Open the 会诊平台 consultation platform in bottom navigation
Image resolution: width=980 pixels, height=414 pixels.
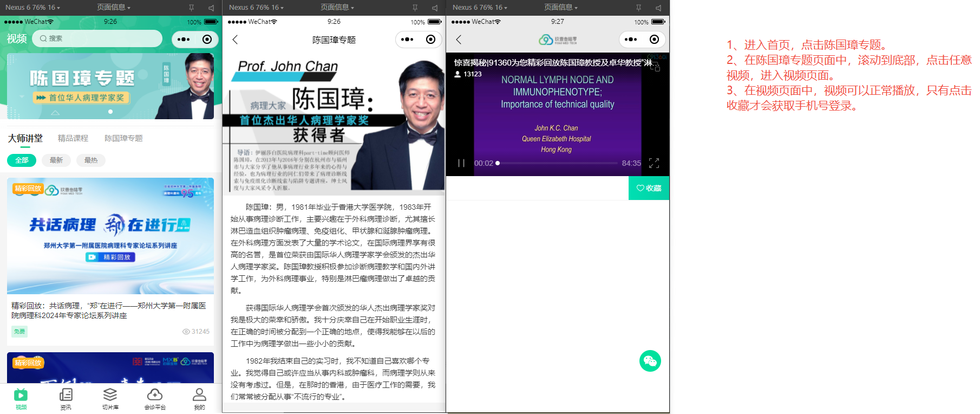(155, 399)
